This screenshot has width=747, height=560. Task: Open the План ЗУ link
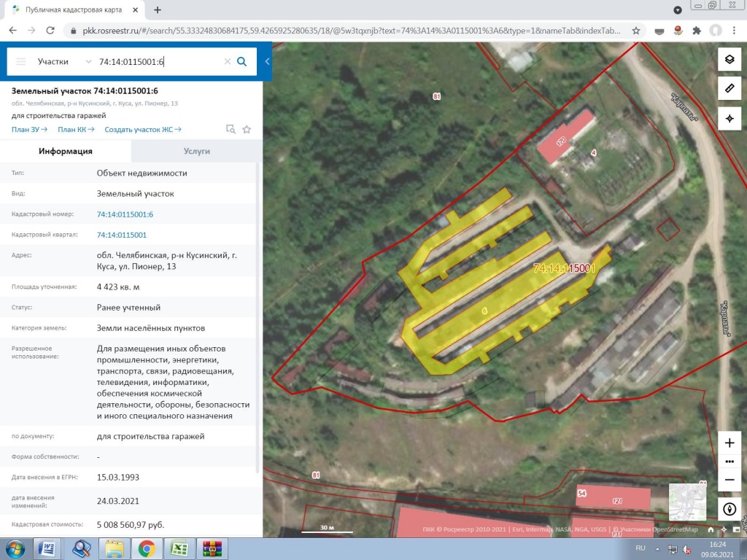[x=29, y=130]
